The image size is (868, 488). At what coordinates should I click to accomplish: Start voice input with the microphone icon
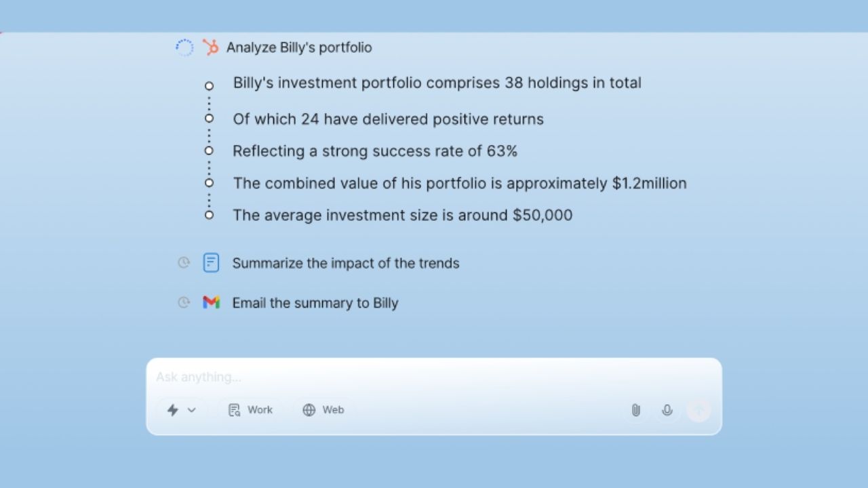tap(667, 410)
